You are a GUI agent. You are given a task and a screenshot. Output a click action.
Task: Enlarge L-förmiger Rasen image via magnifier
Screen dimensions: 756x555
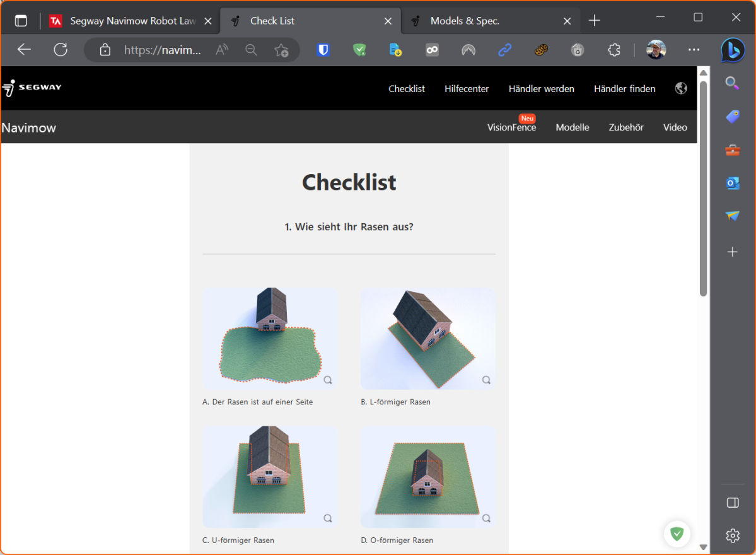(x=486, y=380)
